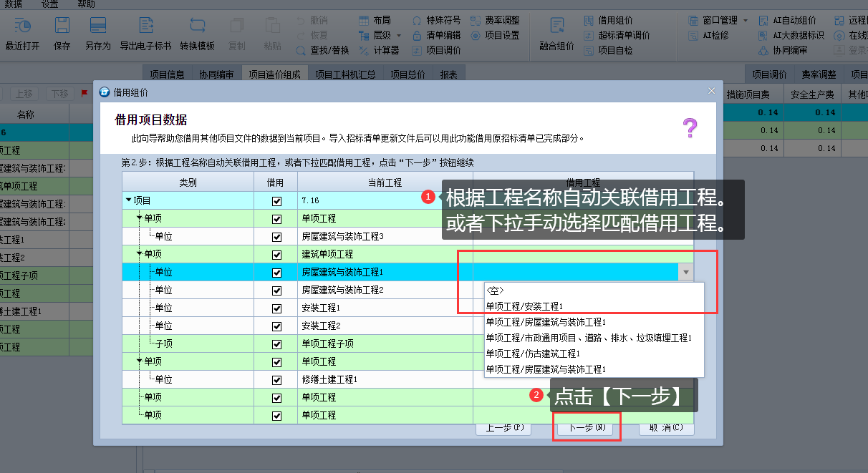Click AI大数据标识 tool
This screenshot has height=473, width=868.
(x=792, y=35)
